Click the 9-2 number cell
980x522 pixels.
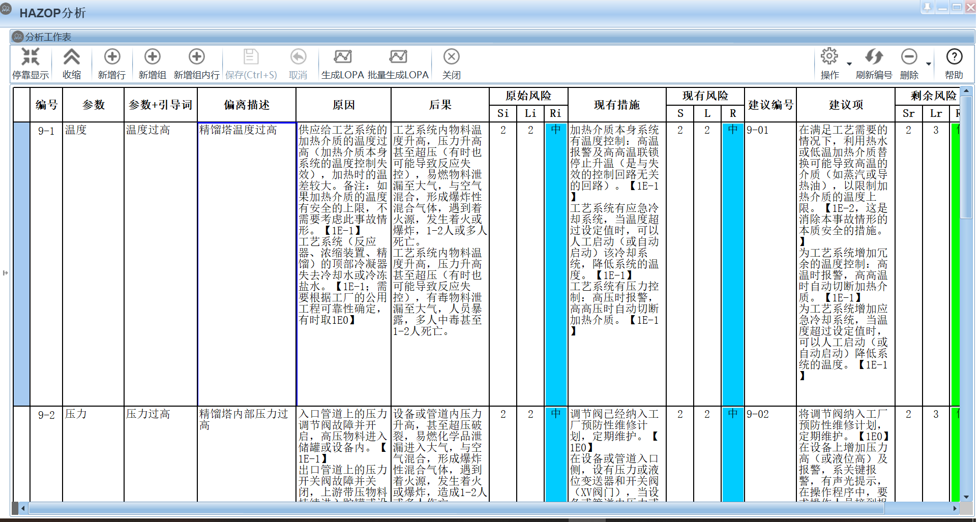[x=46, y=454]
